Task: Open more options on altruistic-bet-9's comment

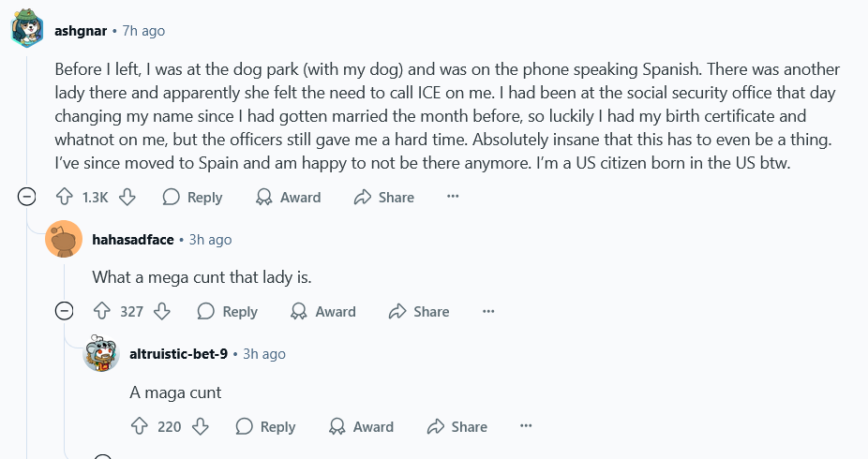Action: tap(526, 426)
